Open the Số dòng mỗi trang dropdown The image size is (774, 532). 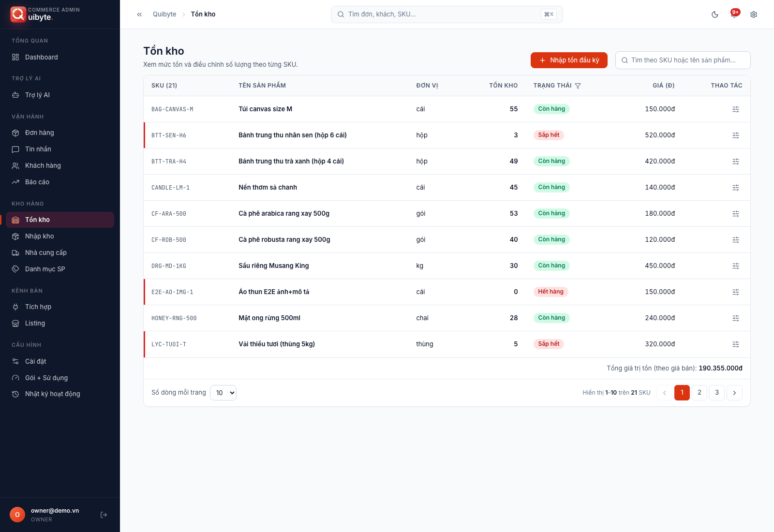click(x=223, y=393)
